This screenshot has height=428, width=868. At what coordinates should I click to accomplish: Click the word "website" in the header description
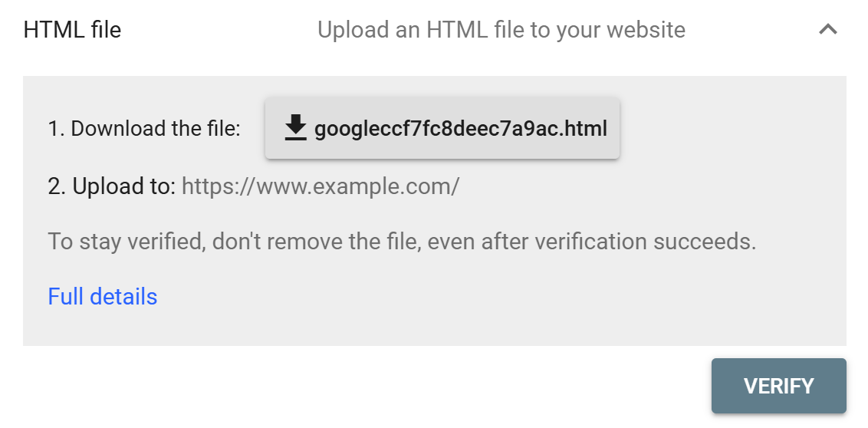646,30
